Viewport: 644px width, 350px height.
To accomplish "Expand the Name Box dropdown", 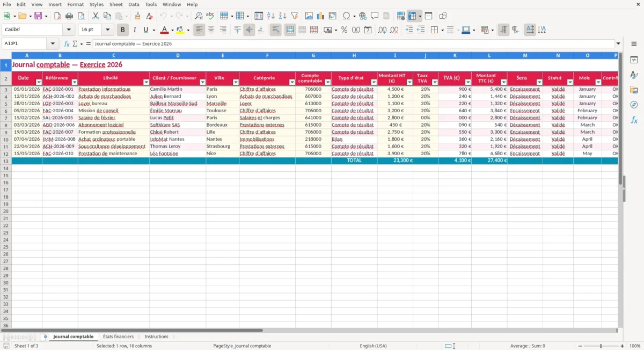I will 53,44.
